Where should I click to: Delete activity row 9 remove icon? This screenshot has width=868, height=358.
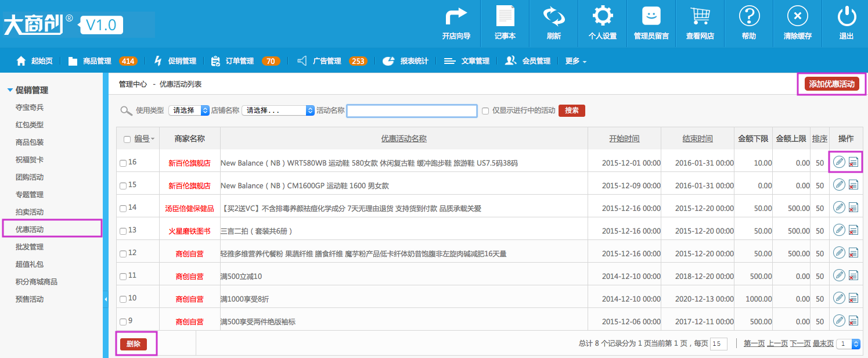coord(853,321)
